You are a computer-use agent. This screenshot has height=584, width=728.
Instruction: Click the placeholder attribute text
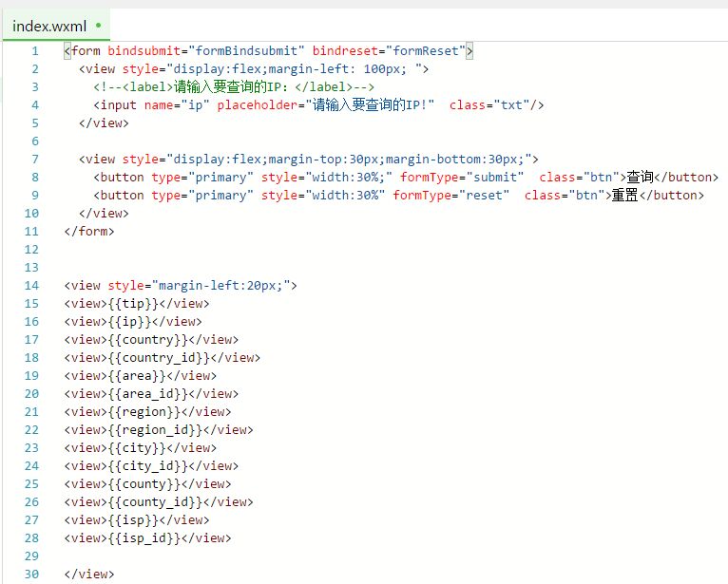click(x=325, y=105)
